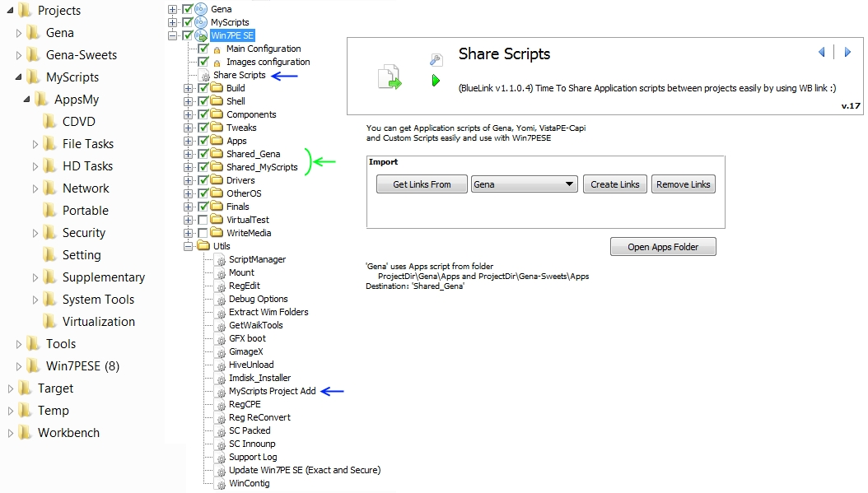Screen dimensions: 868x493
Task: Click the HiveUnload script gear icon
Action: pos(221,365)
